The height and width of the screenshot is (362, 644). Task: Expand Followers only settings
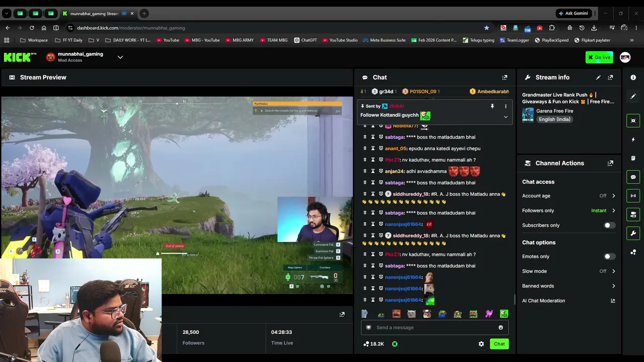(613, 211)
